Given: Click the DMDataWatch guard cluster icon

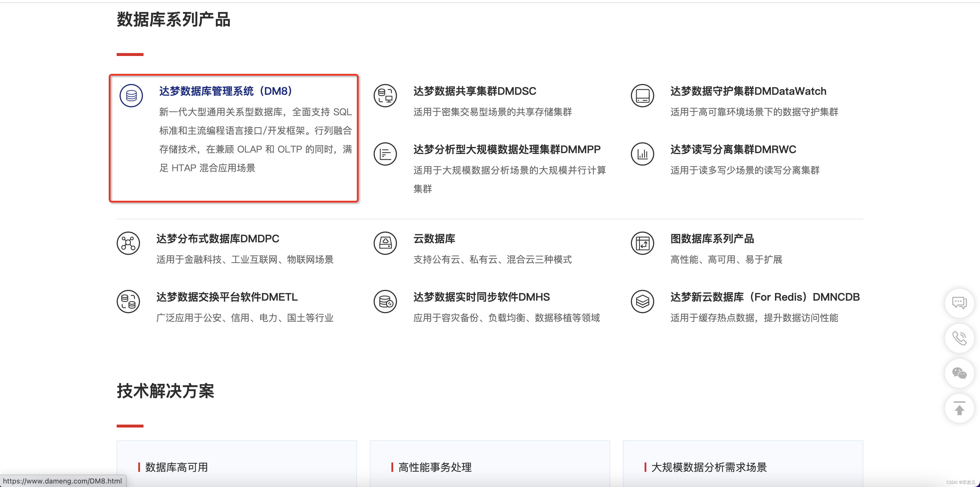Looking at the screenshot, I should [x=642, y=95].
